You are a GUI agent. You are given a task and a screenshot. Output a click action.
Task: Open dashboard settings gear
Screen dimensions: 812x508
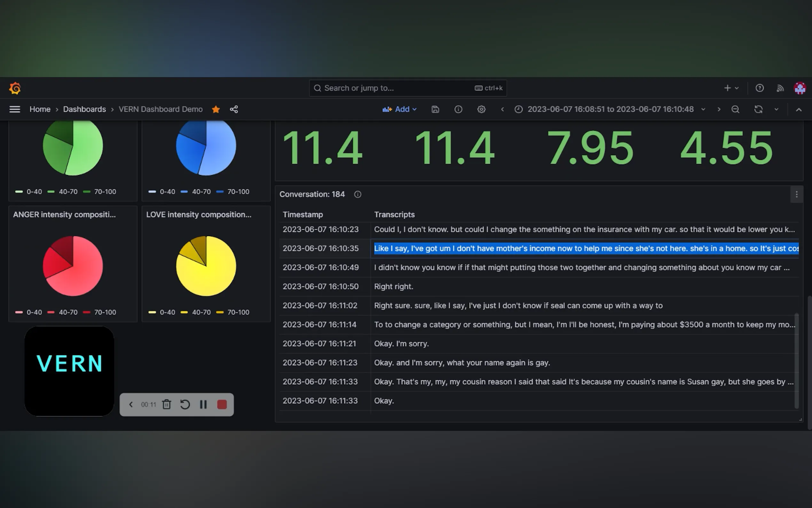click(x=481, y=109)
